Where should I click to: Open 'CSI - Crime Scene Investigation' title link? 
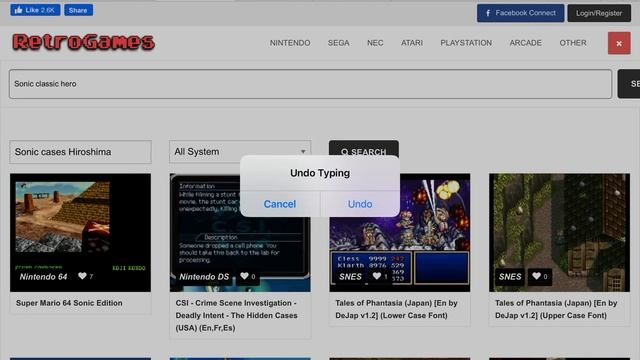236,315
